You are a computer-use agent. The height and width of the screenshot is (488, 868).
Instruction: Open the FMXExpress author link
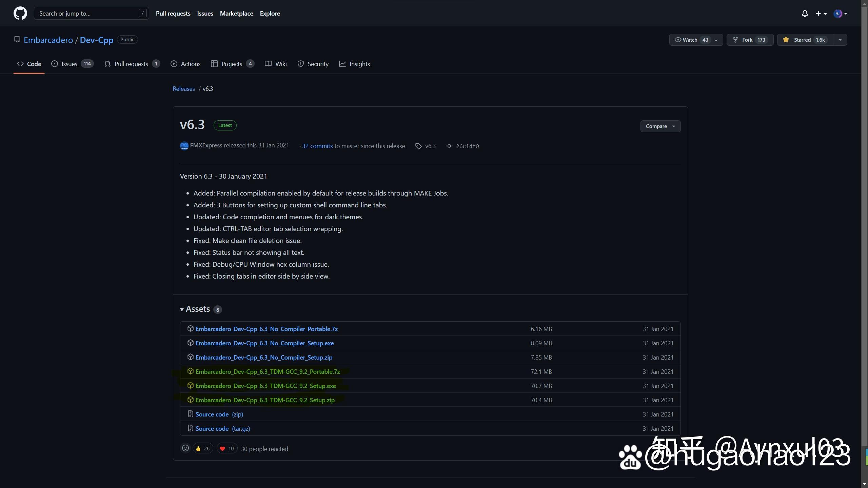(206, 145)
